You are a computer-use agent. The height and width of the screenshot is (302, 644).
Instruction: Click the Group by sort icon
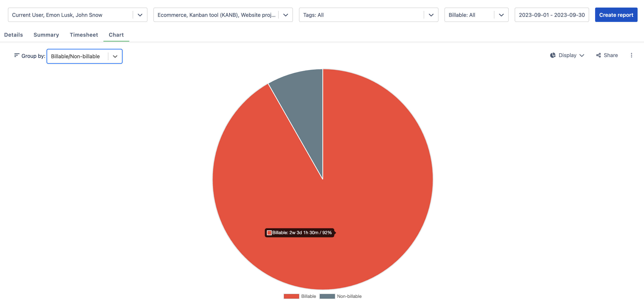17,55
